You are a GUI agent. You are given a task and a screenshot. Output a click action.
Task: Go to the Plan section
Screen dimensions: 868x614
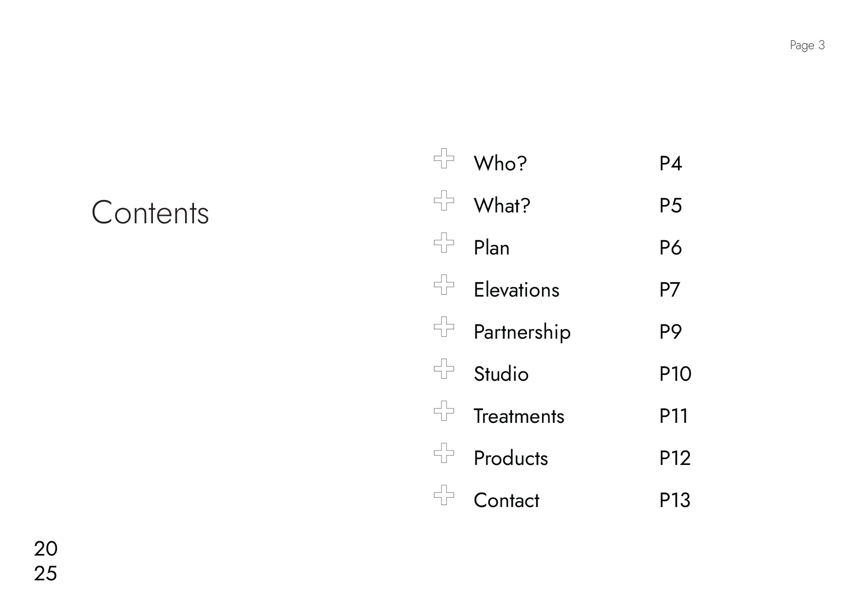point(491,248)
